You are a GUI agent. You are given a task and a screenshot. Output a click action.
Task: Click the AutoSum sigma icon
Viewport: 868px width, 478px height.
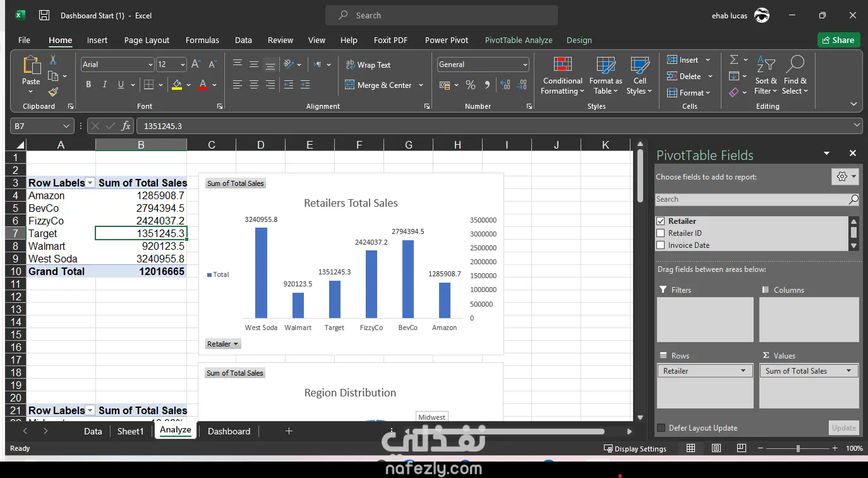point(734,60)
